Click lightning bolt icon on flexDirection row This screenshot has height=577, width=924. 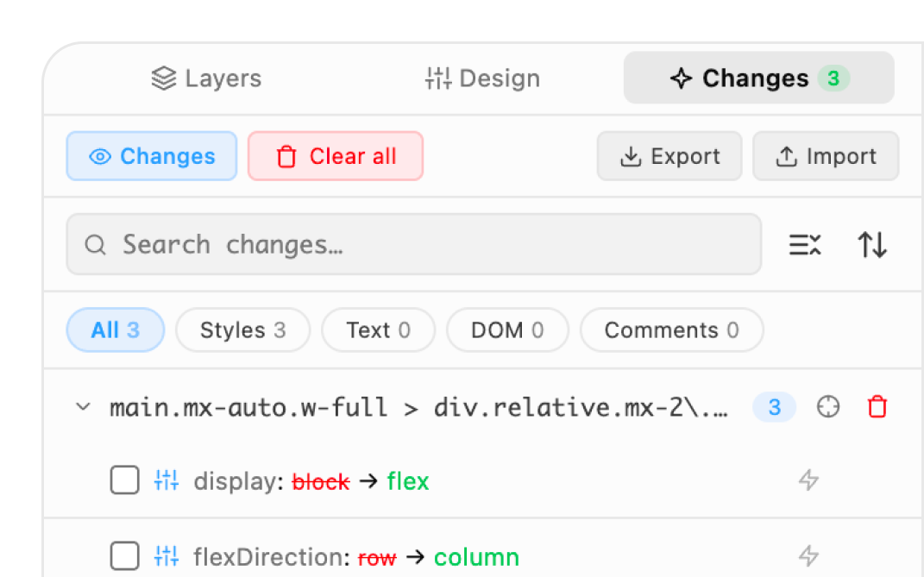pos(808,555)
